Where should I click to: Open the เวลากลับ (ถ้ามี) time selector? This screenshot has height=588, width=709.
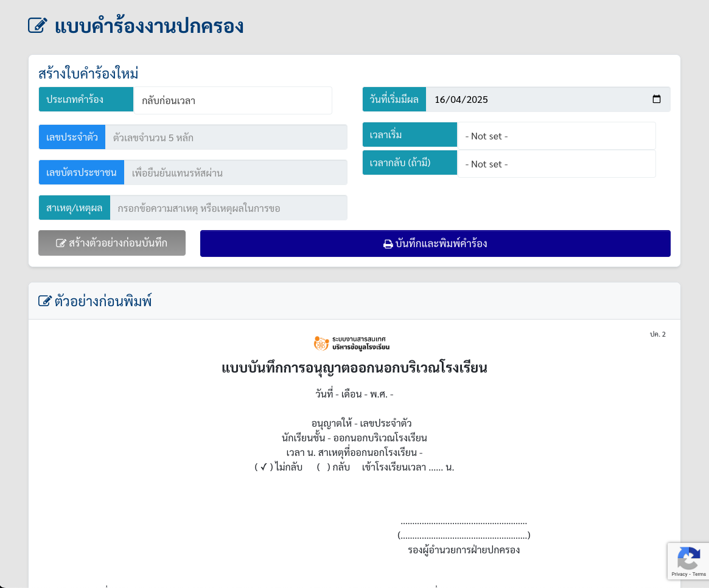click(x=556, y=164)
